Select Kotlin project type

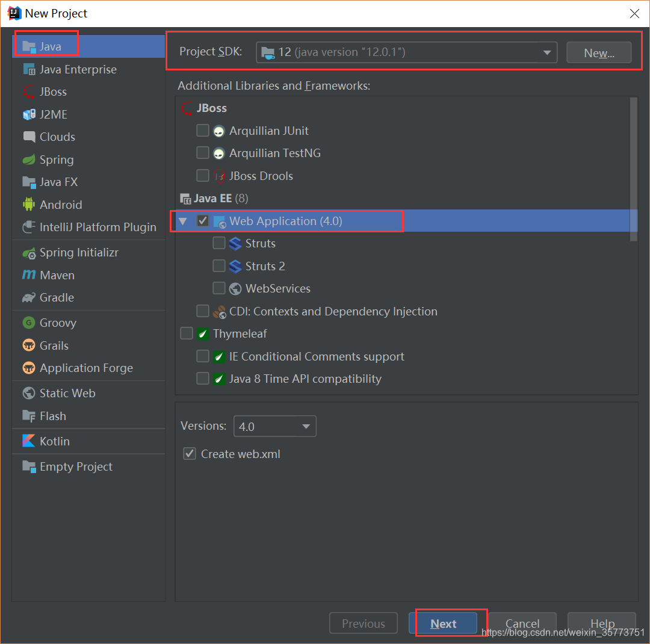pyautogui.click(x=88, y=441)
